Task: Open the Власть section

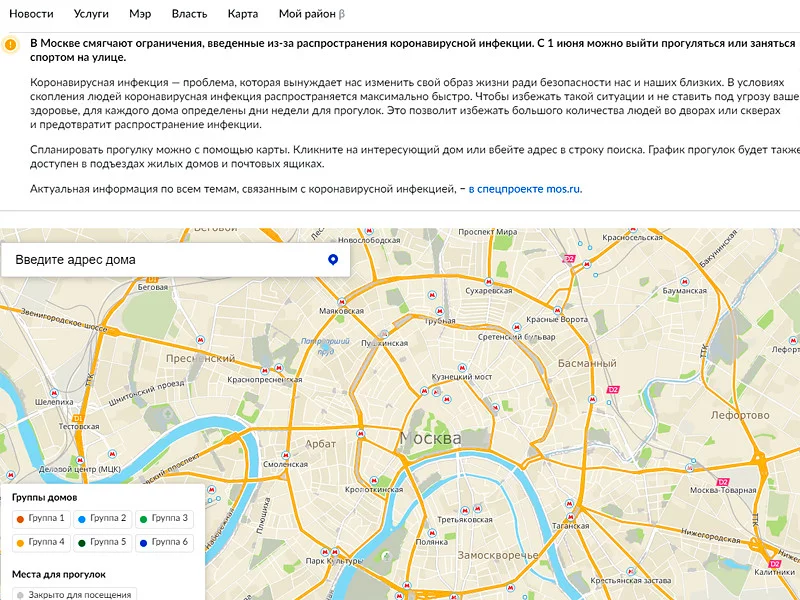Action: click(189, 14)
